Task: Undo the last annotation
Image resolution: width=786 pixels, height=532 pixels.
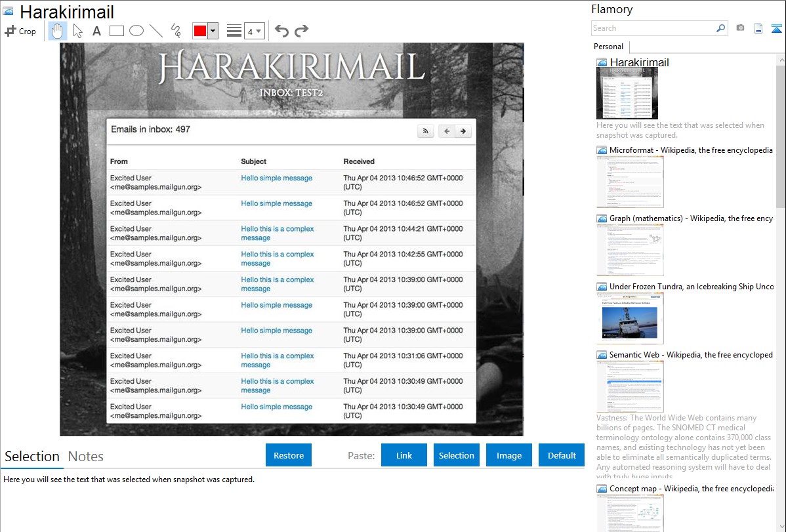Action: (x=281, y=31)
